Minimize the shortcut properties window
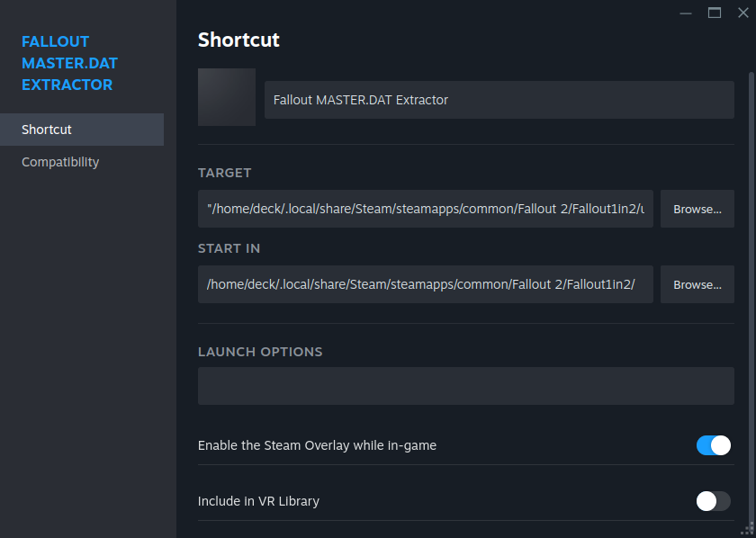The width and height of the screenshot is (756, 538). (x=687, y=13)
